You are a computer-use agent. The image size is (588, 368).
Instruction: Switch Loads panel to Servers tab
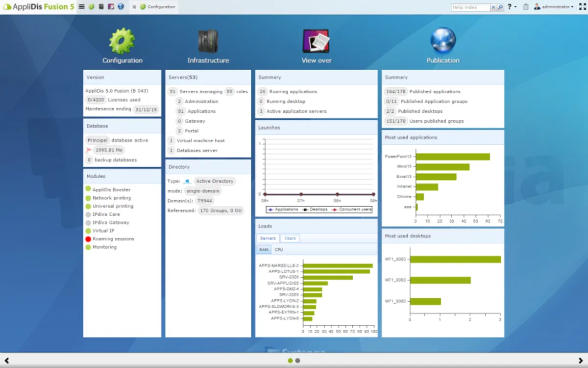pyautogui.click(x=268, y=238)
